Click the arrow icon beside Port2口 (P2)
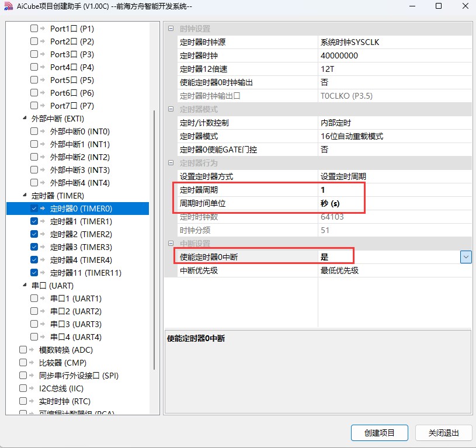Screen dimensions: 476x448 (43, 41)
